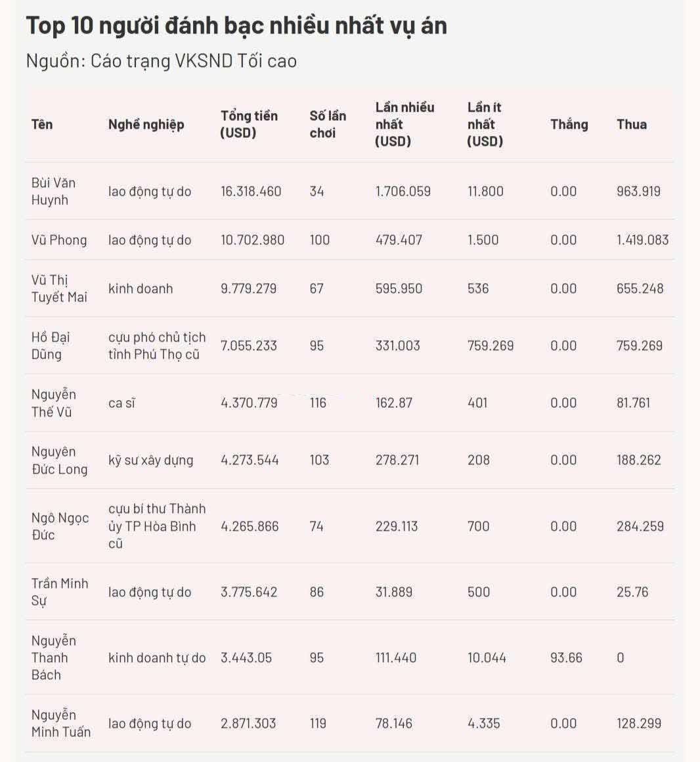Image resolution: width=700 pixels, height=762 pixels.
Task: Click Nguyễn Minh Tuấn's name cell
Action: click(x=60, y=723)
